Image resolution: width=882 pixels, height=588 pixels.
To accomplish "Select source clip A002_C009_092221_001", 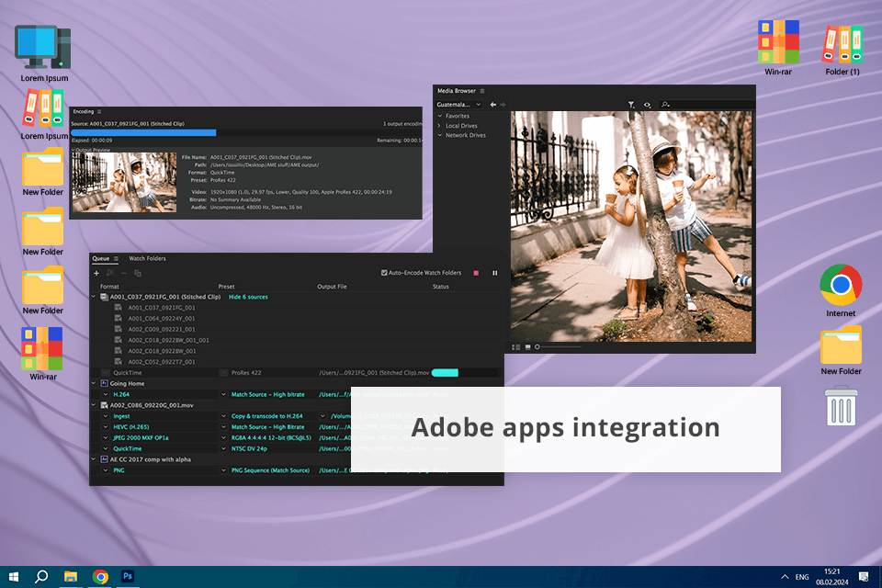I will click(x=162, y=330).
